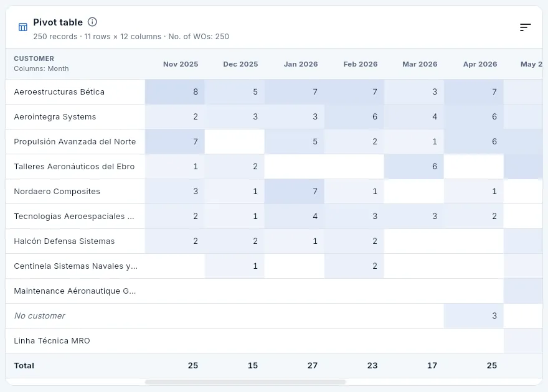The height and width of the screenshot is (392, 548).
Task: Click Feb 2026 total value 23
Action: pyautogui.click(x=372, y=365)
